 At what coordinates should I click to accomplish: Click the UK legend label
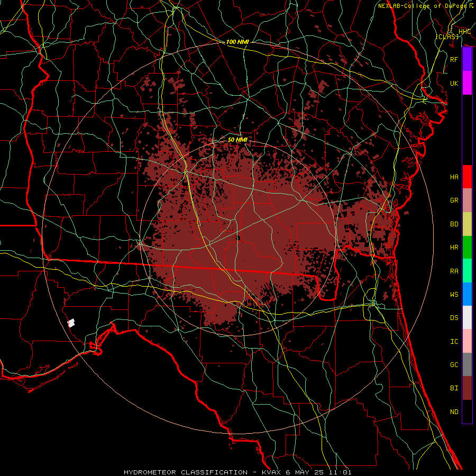pyautogui.click(x=454, y=84)
